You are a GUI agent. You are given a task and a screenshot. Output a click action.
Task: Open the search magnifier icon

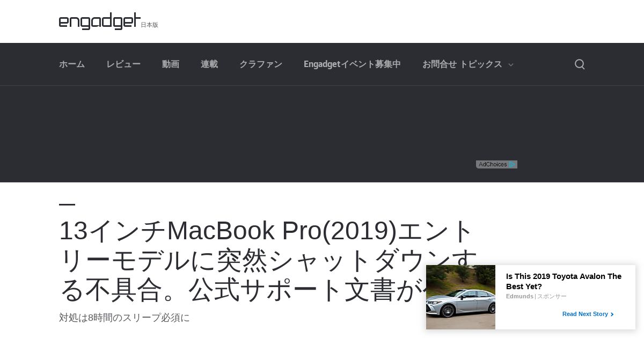click(580, 64)
